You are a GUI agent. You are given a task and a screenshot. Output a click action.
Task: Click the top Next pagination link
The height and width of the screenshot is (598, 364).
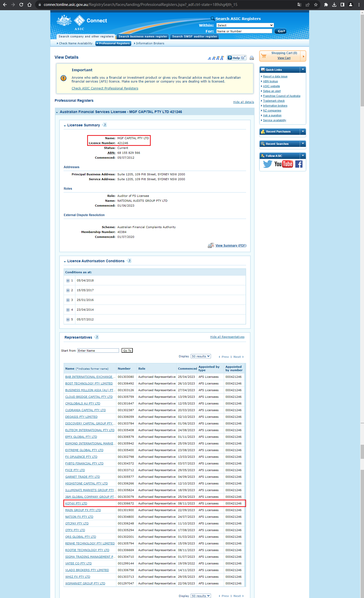coord(238,357)
